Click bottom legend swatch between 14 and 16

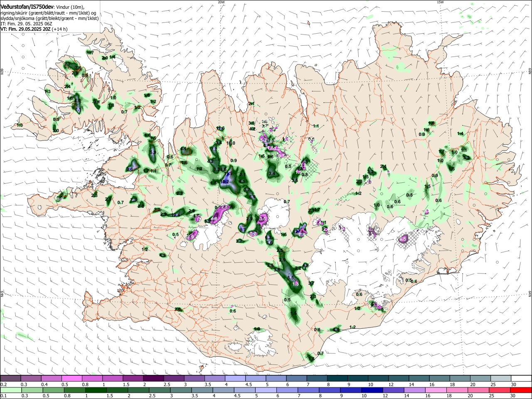click(414, 390)
